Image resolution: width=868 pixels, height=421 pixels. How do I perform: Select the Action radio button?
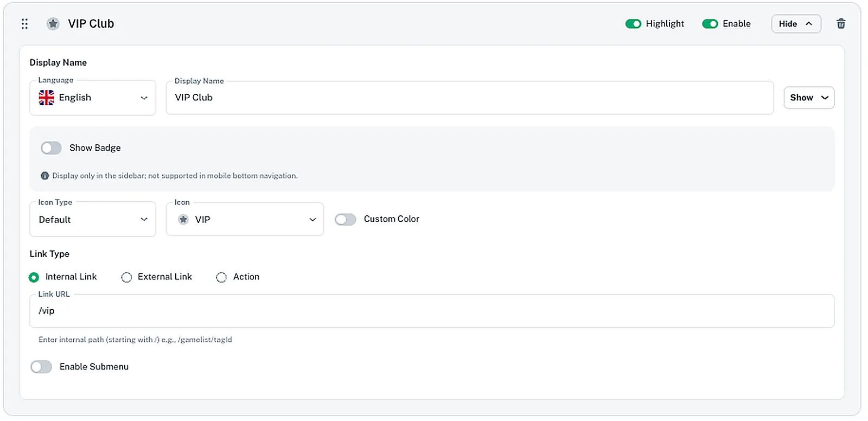coord(221,277)
